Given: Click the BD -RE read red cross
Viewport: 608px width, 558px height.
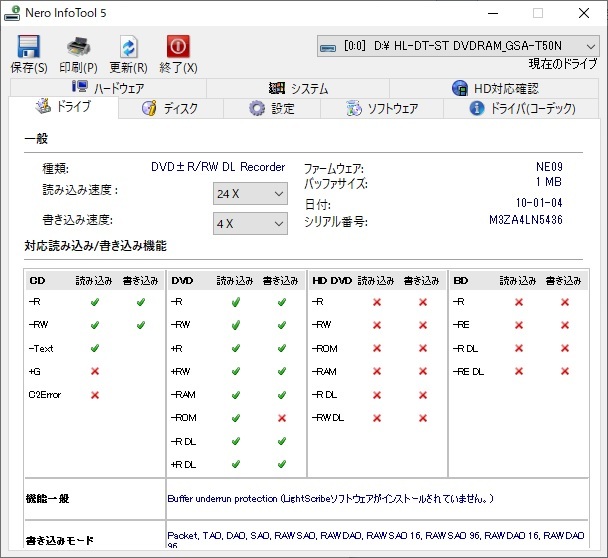Looking at the screenshot, I should [519, 325].
